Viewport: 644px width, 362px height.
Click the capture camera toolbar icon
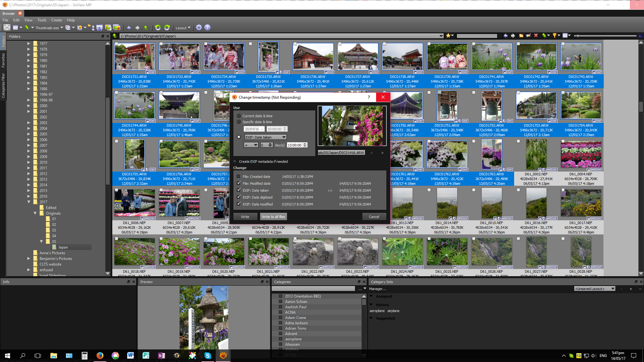point(99,28)
